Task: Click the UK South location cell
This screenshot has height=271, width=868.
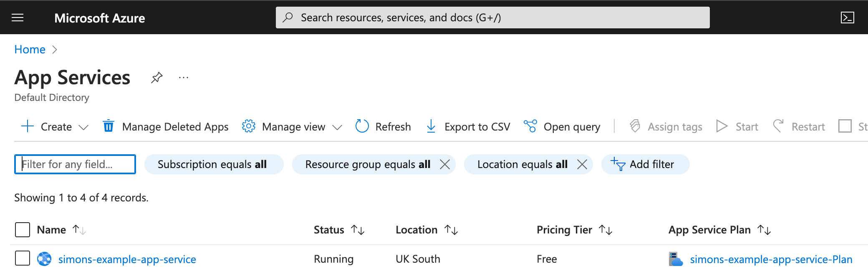Action: [x=418, y=259]
